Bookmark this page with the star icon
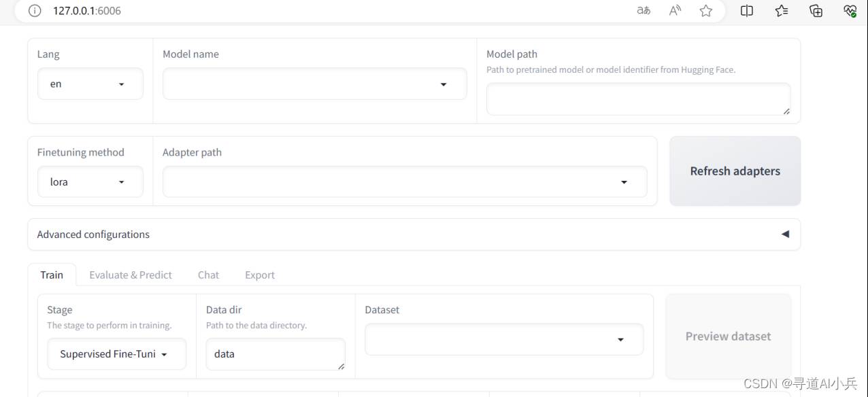 click(706, 10)
